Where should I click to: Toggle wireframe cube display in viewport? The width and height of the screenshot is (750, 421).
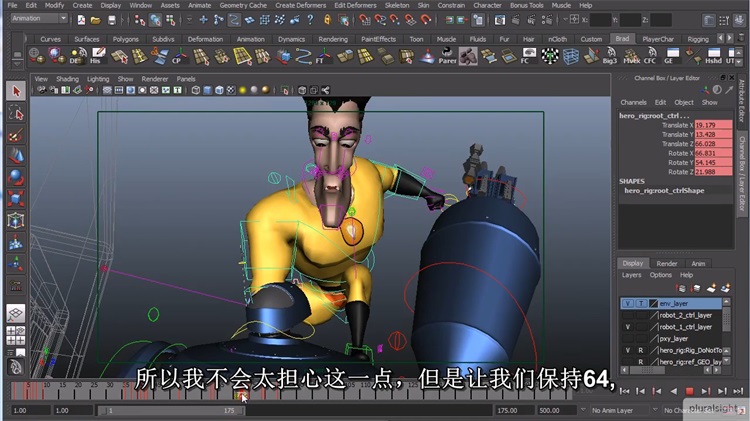click(x=196, y=90)
